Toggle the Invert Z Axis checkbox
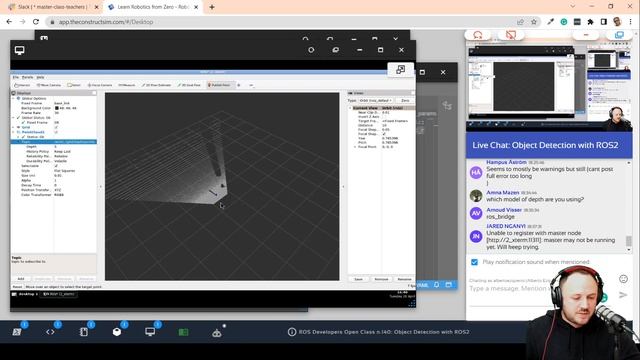This screenshot has width=640, height=360. (x=384, y=117)
